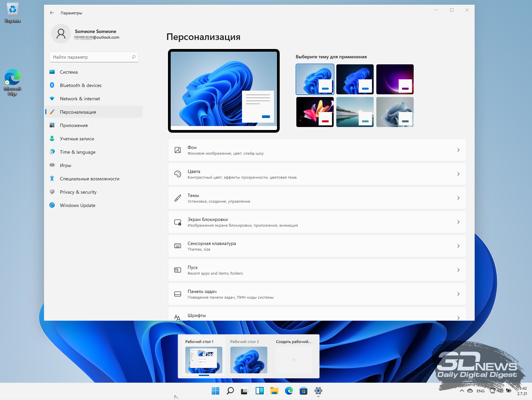Open Учетные записи settings category

pos(94,139)
